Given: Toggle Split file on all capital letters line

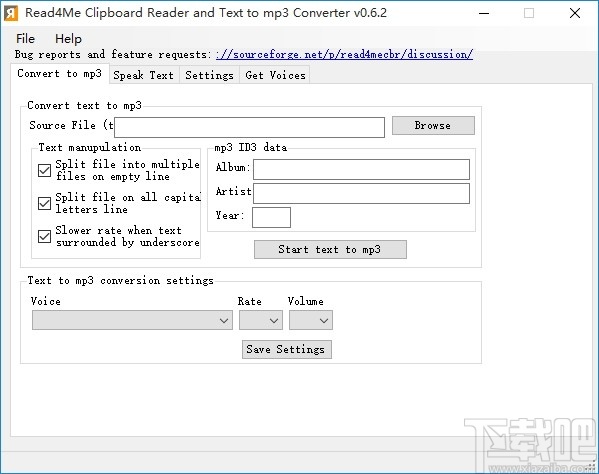Looking at the screenshot, I should [x=44, y=203].
